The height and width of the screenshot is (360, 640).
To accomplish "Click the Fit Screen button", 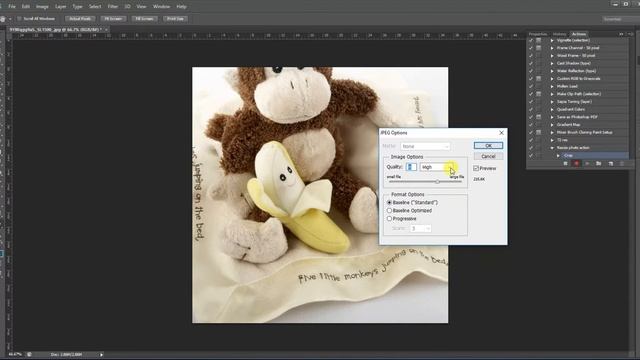I will pyautogui.click(x=113, y=19).
